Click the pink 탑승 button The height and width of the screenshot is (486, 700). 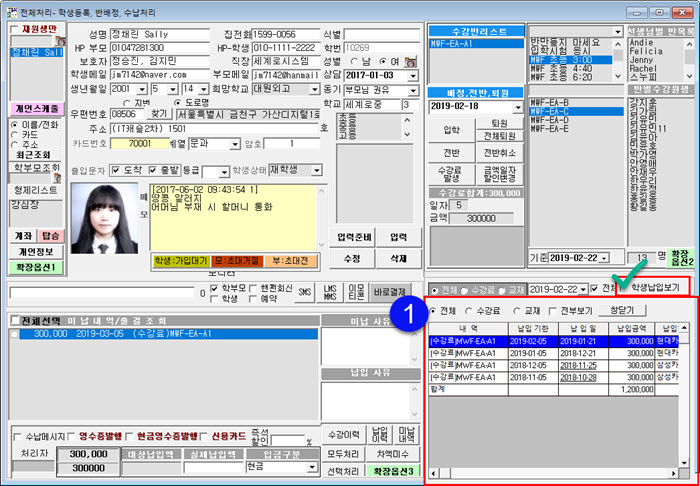coord(50,236)
